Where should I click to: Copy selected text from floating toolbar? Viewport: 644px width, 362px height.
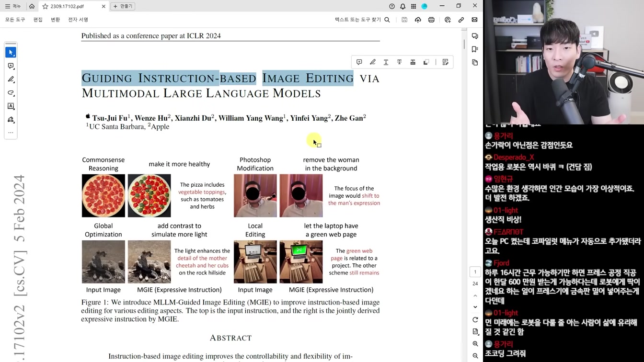[x=426, y=62]
